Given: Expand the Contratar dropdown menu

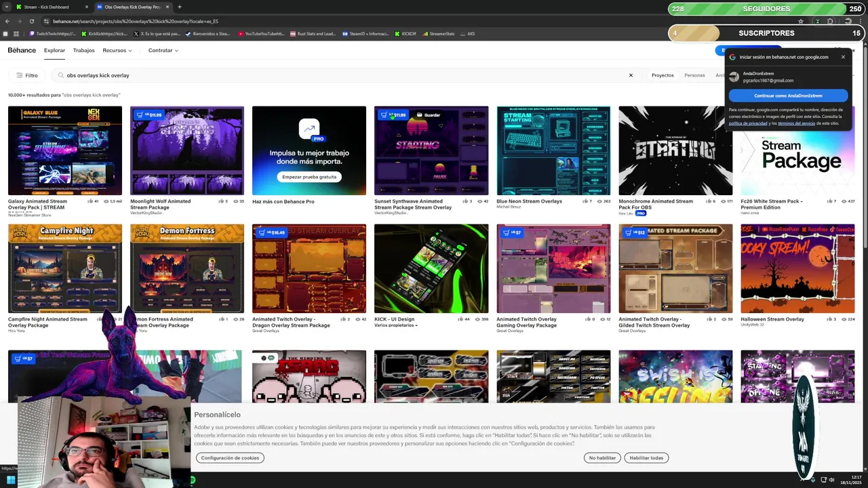Looking at the screenshot, I should pyautogui.click(x=163, y=50).
